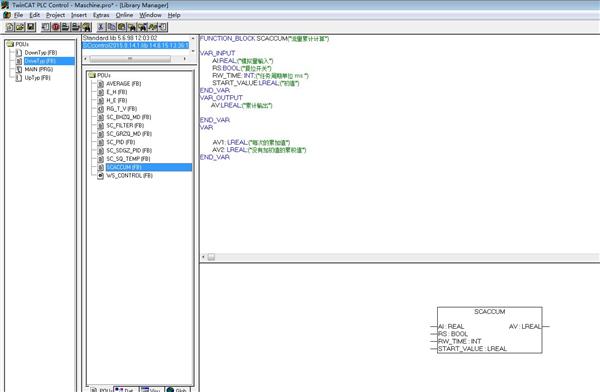Select SC_SDGZ_PID (FB) in library tree
The width and height of the screenshot is (600, 392).
[129, 150]
